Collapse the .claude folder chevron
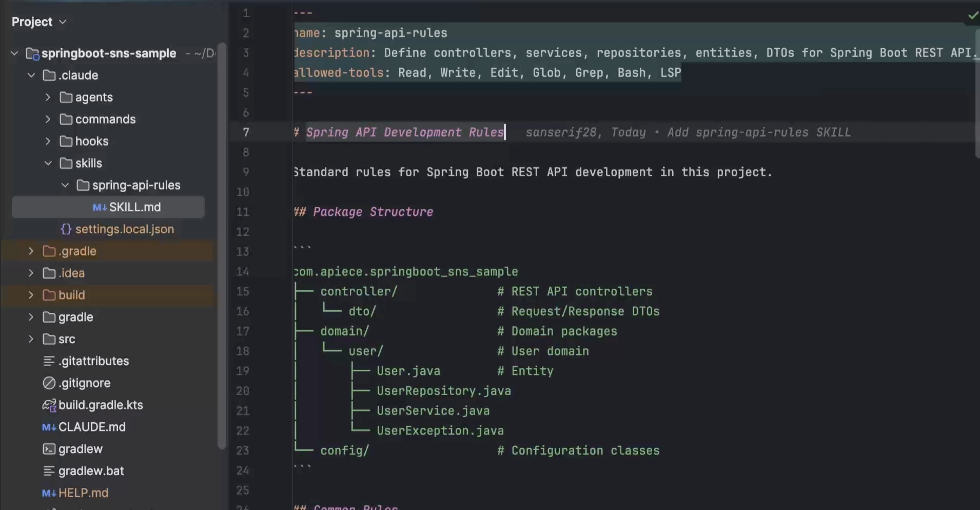980x510 pixels. point(31,75)
